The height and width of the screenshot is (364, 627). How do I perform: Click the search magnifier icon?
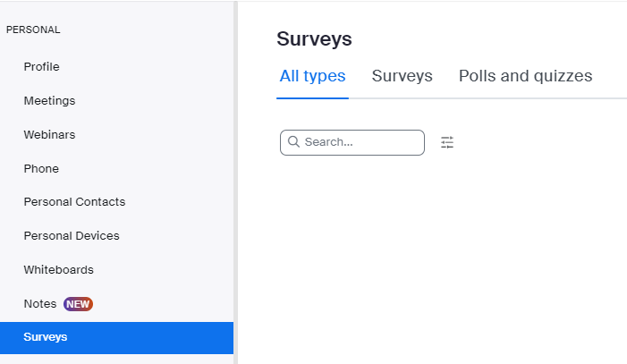pos(293,142)
